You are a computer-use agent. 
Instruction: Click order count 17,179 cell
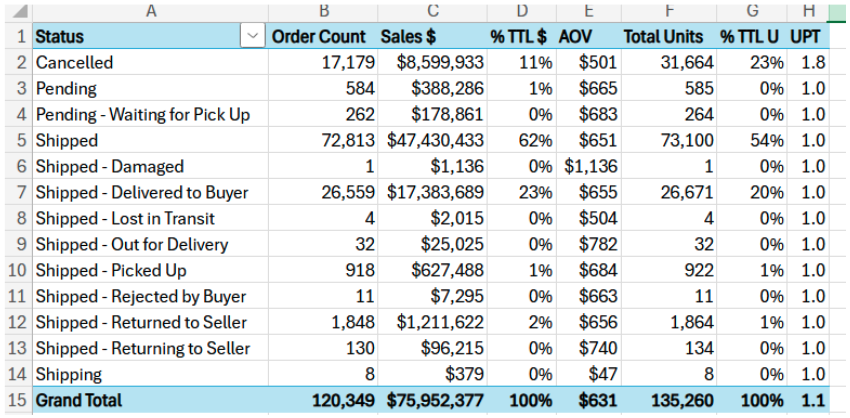(x=323, y=62)
